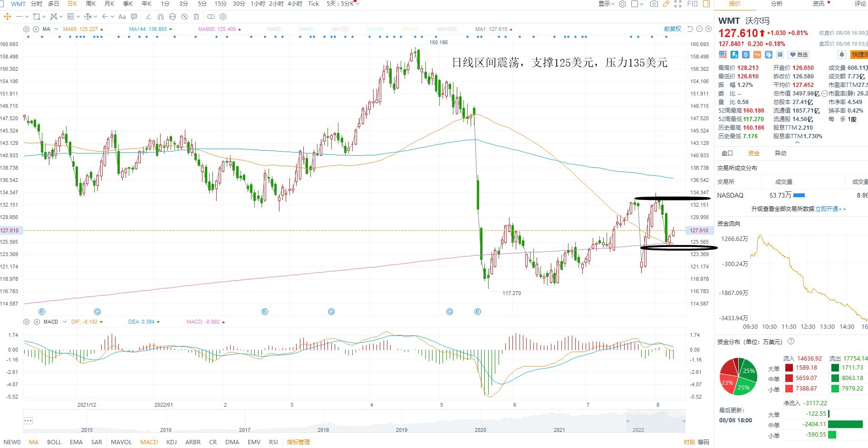Click the US flag market icon
This screenshot has height=448, width=868.
pyautogui.click(x=723, y=55)
